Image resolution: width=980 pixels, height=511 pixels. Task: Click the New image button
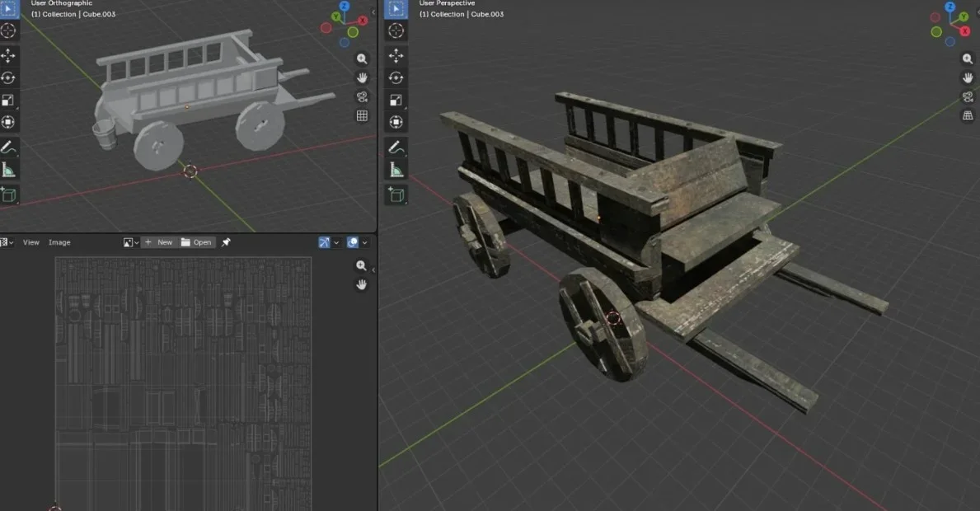tap(159, 242)
